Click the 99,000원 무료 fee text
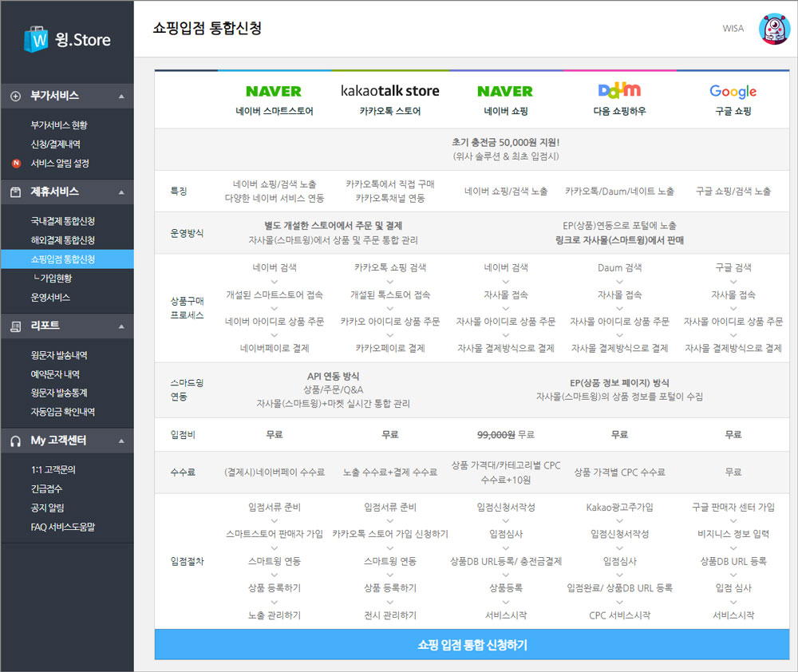Image resolution: width=798 pixels, height=672 pixels. point(505,435)
